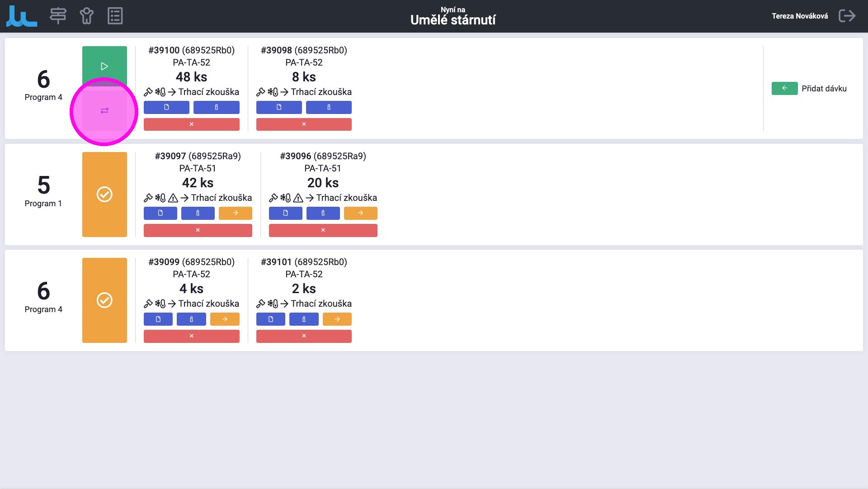Toggle the orange checkmark block for rack 5
Screen dimensions: 868x489
click(x=104, y=195)
